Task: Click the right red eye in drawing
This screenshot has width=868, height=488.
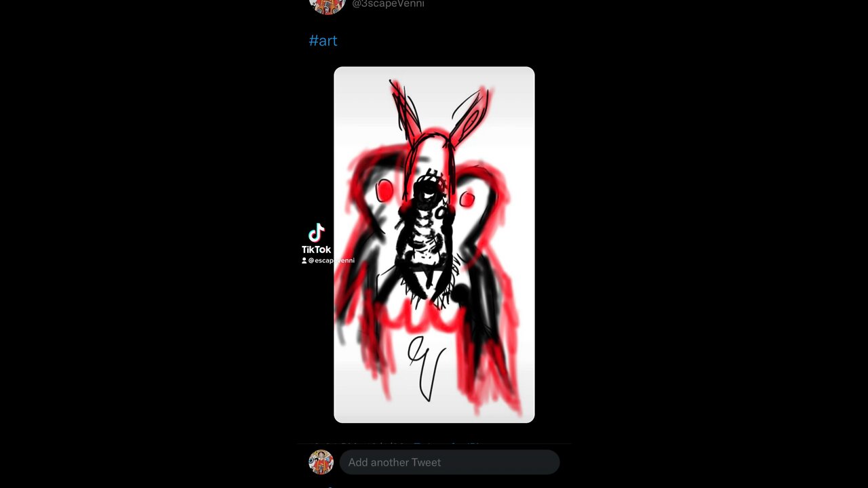Action: 467,199
